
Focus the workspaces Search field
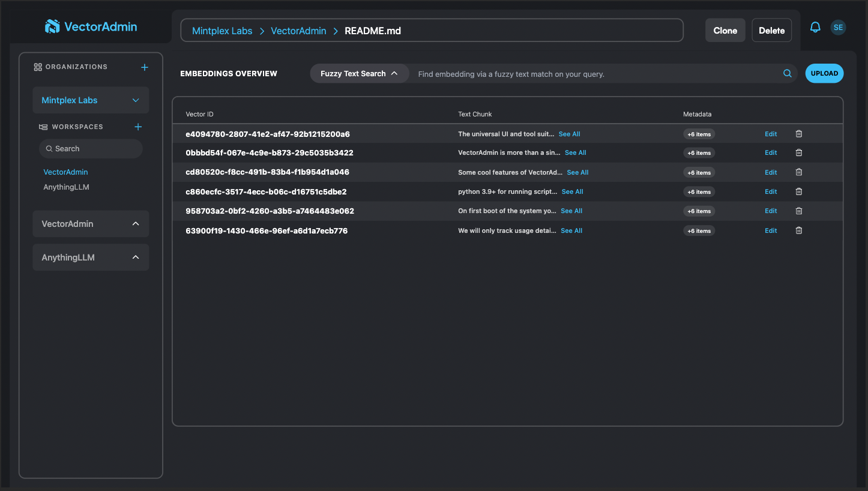[x=91, y=149]
